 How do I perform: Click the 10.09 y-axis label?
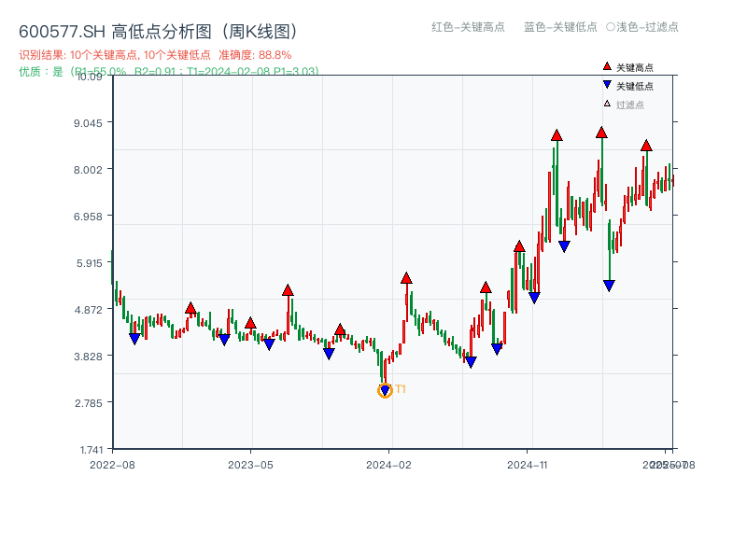pos(89,77)
